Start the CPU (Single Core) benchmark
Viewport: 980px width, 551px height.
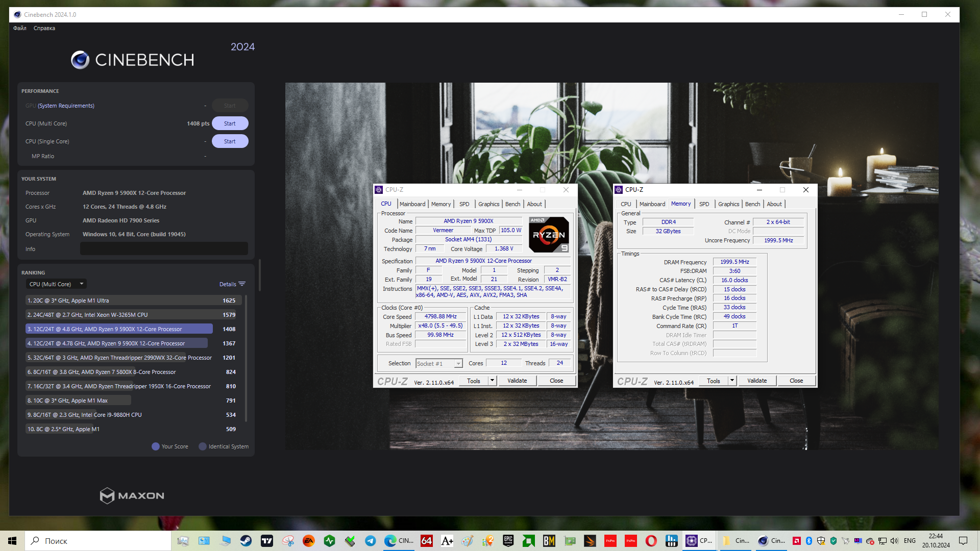click(x=230, y=141)
